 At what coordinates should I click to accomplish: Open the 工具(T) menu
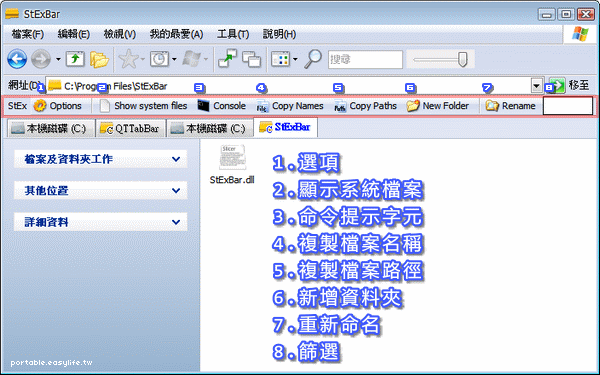(233, 34)
